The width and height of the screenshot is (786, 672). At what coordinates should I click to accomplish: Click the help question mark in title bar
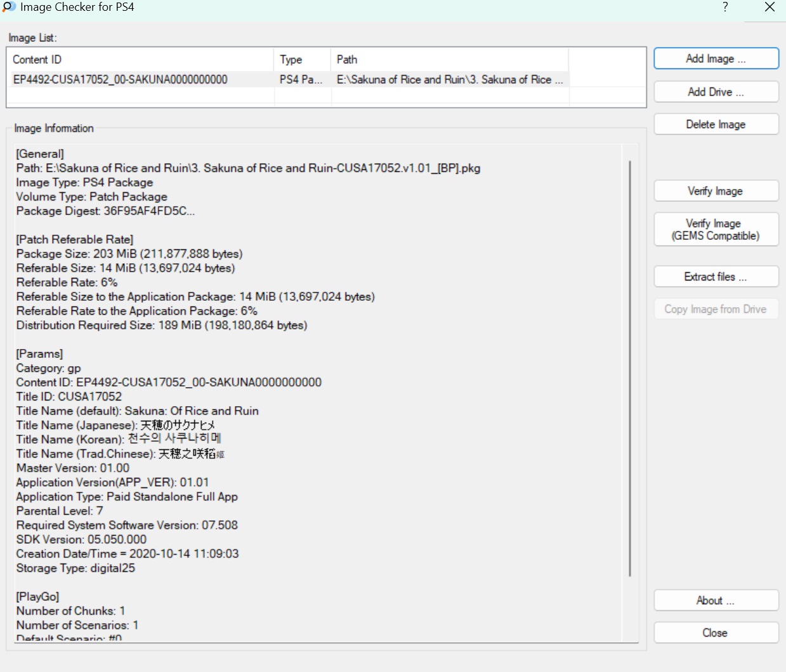coord(725,7)
